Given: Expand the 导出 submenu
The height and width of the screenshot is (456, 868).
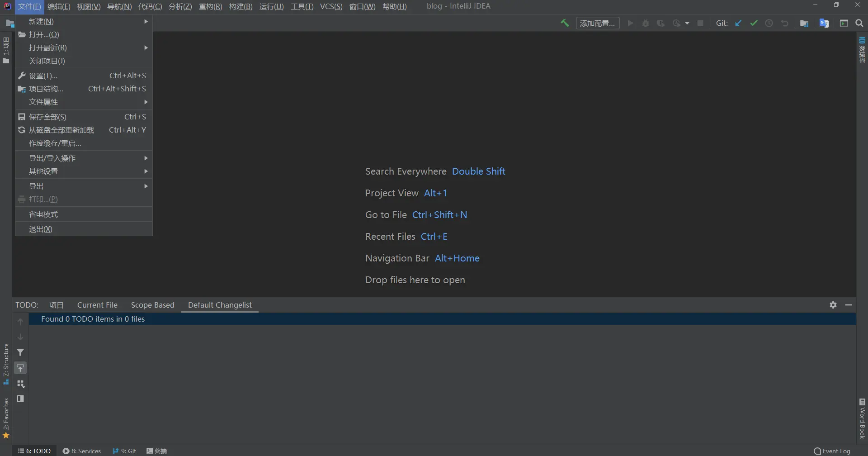Looking at the screenshot, I should click(x=84, y=186).
